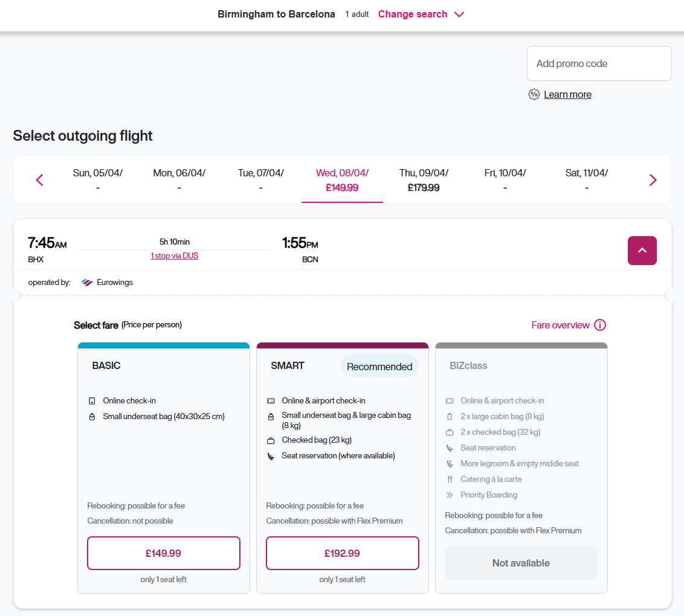Navigate to later dates with the right arrow
This screenshot has width=684, height=616.
coord(653,179)
